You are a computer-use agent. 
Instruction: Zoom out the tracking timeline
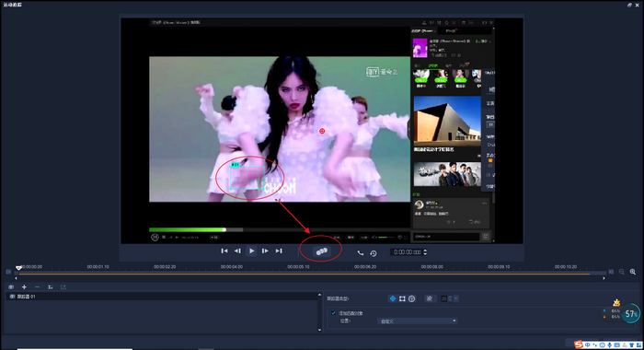[622, 272]
